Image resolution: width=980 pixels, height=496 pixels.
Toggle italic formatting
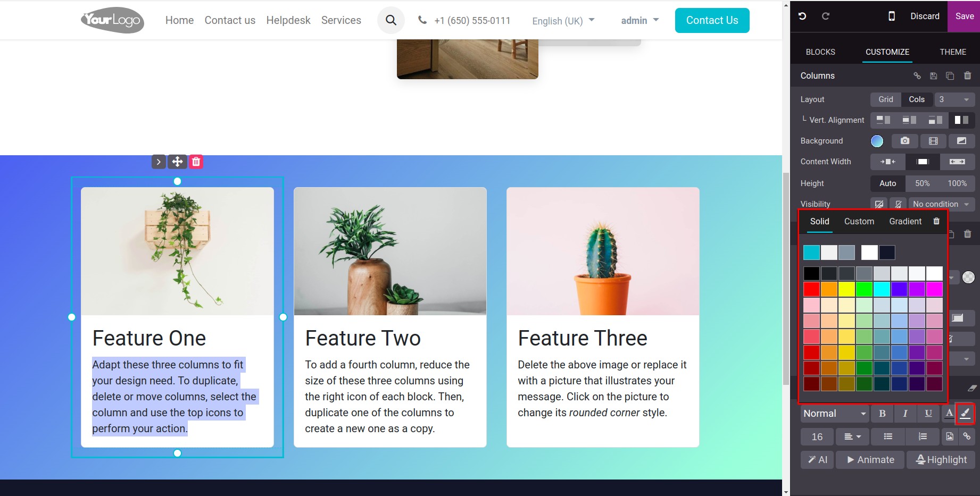pyautogui.click(x=905, y=413)
